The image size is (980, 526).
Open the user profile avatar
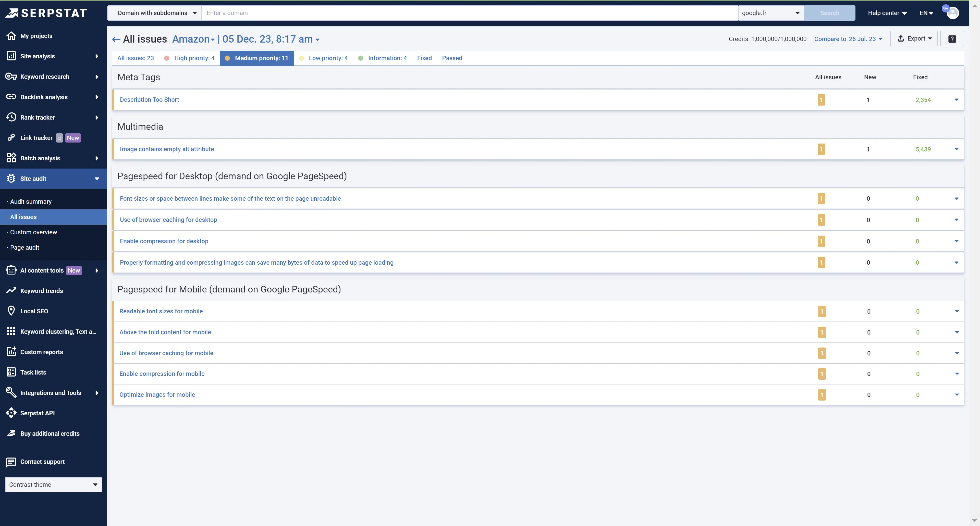[x=952, y=13]
